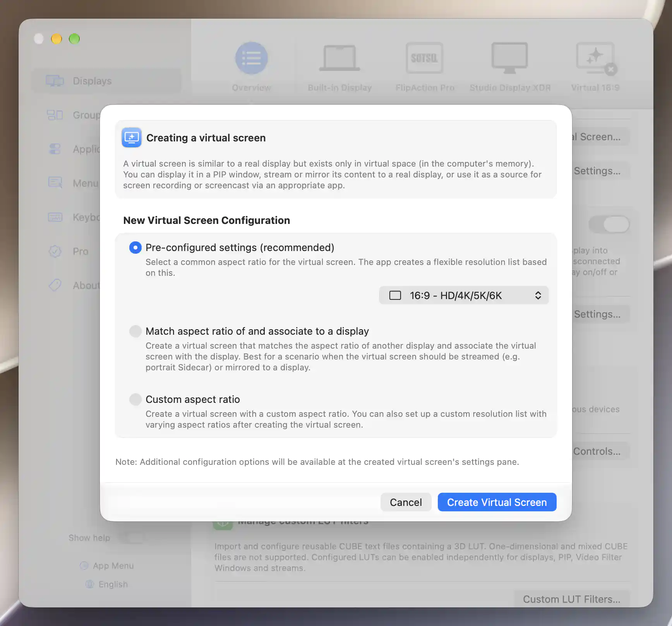
Task: Open Displays in the sidebar
Action: tap(106, 81)
